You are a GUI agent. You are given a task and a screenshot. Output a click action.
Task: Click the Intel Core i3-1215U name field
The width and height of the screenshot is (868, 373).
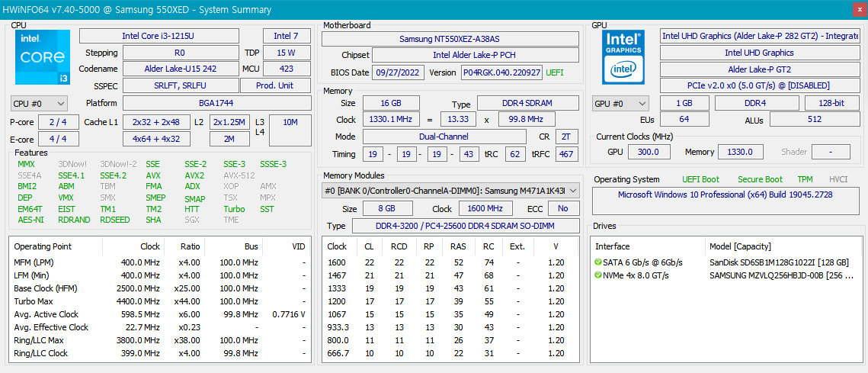coord(159,36)
